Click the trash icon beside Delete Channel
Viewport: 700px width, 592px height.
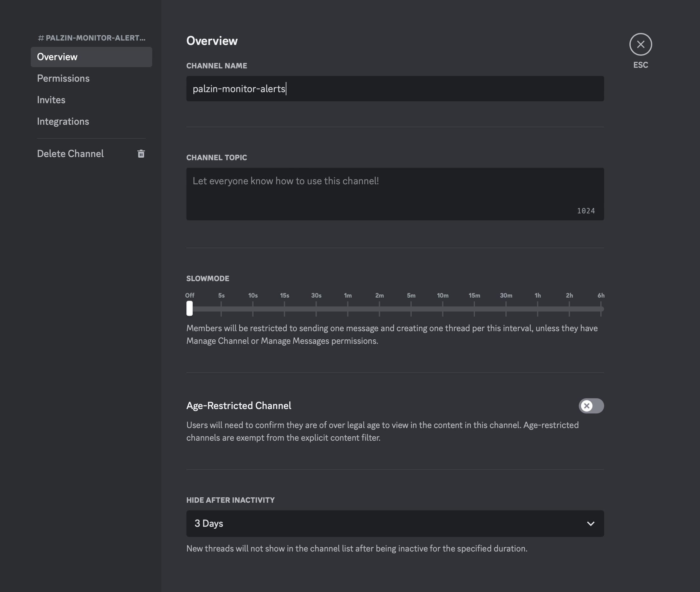[x=141, y=154]
